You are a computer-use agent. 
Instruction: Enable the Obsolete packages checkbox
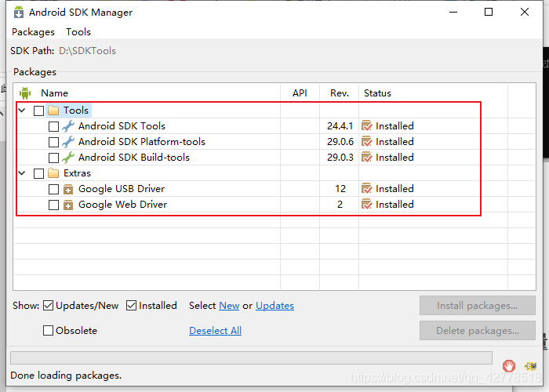(48, 331)
